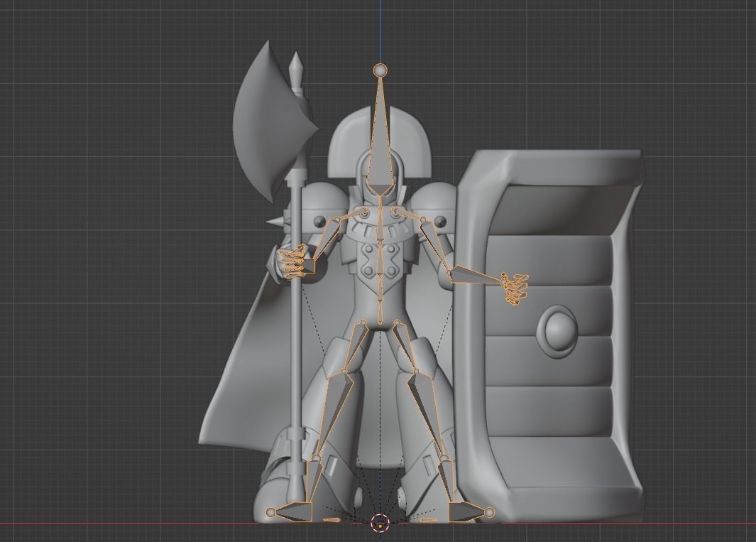The height and width of the screenshot is (542, 756).
Task: Select the finger bones of the shield-side hand
Action: tap(515, 288)
